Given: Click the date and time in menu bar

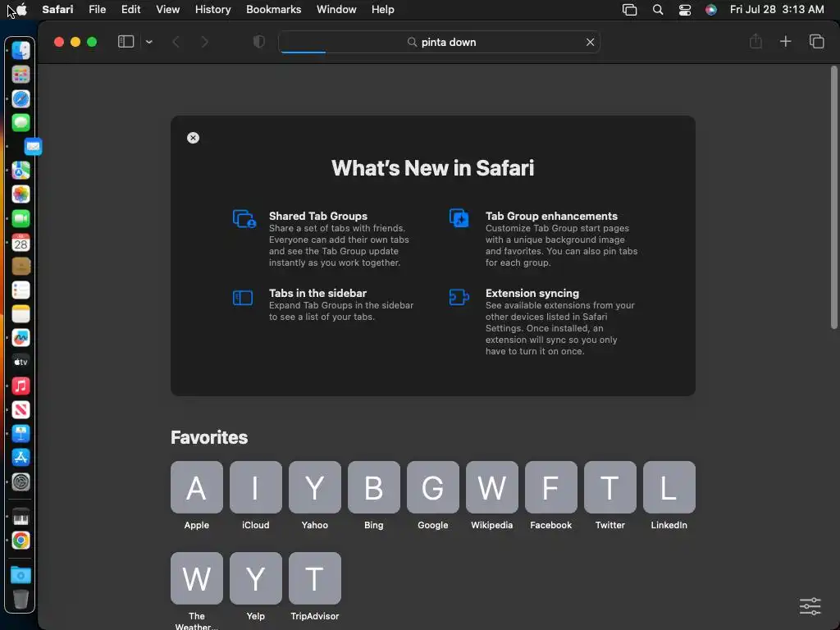Looking at the screenshot, I should click(777, 10).
